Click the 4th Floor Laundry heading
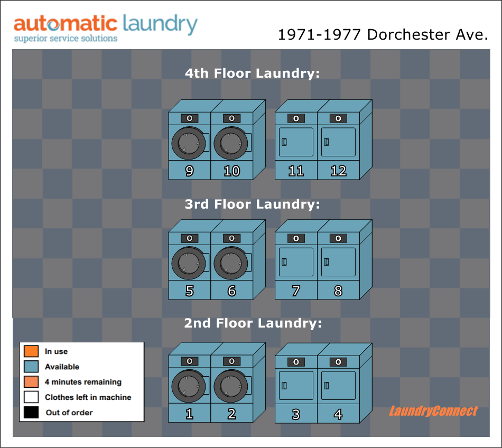The width and height of the screenshot is (502, 448). 252,73
